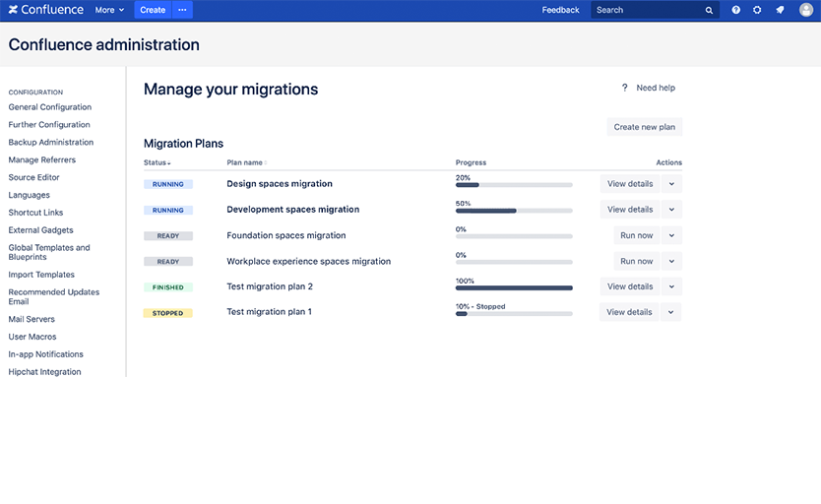Click Create new plan button
This screenshot has height=504, width=821.
click(x=645, y=127)
